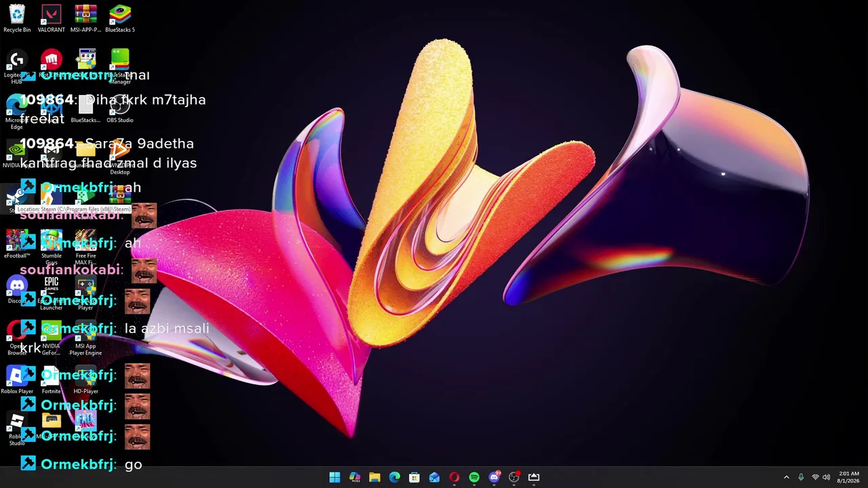Open Microsoft Store from the taskbar

click(414, 477)
